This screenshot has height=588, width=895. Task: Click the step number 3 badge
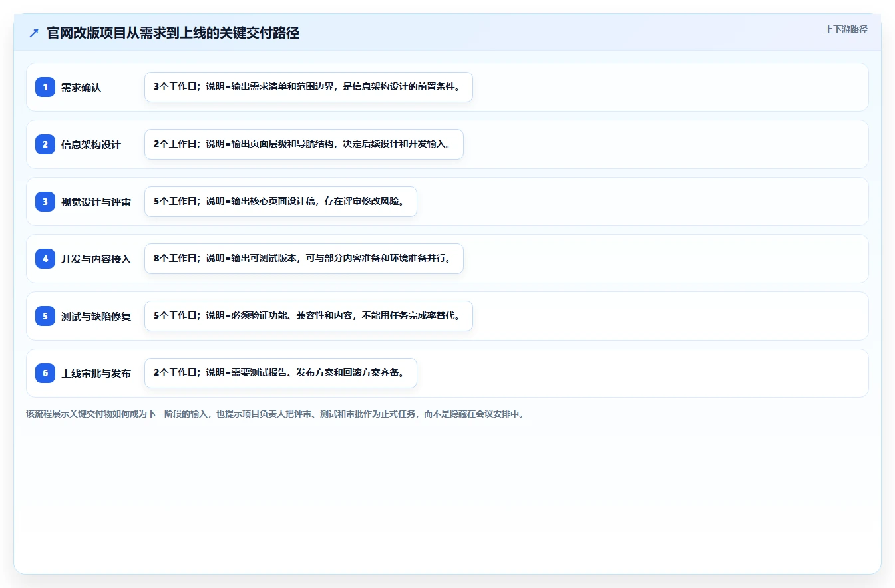point(45,202)
